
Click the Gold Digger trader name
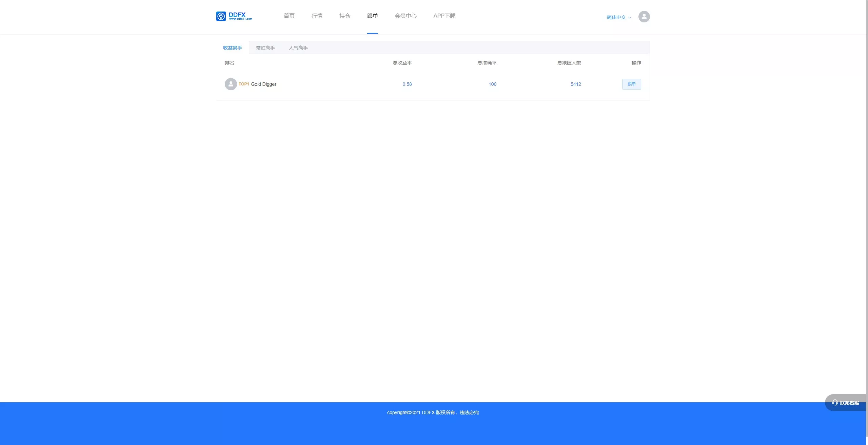(263, 84)
